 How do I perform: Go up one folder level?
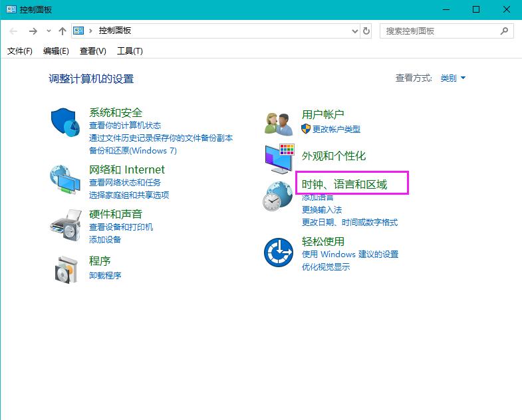tap(63, 31)
